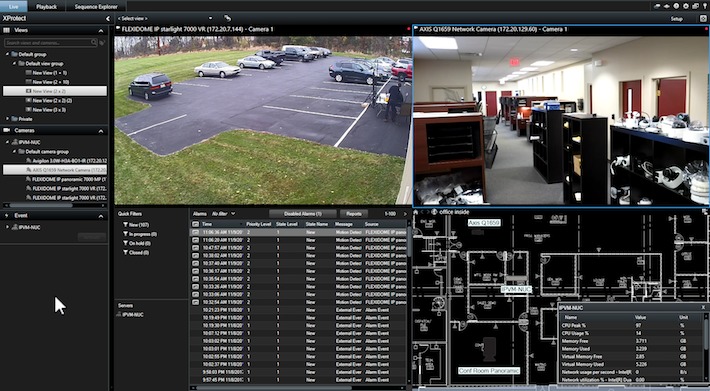The height and width of the screenshot is (391, 710).
Task: Sort alarms by Time column
Action: [222, 224]
